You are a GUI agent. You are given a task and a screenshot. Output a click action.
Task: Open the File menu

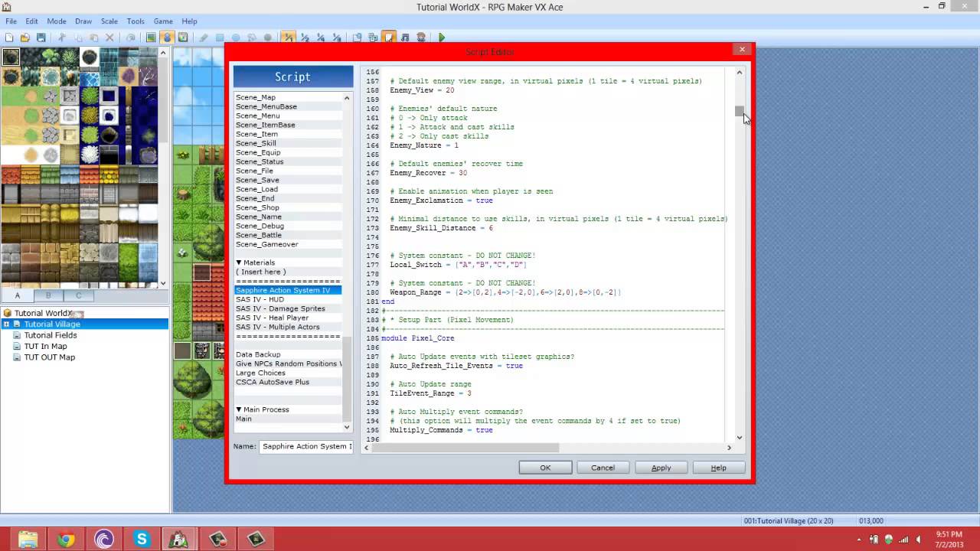click(x=11, y=21)
